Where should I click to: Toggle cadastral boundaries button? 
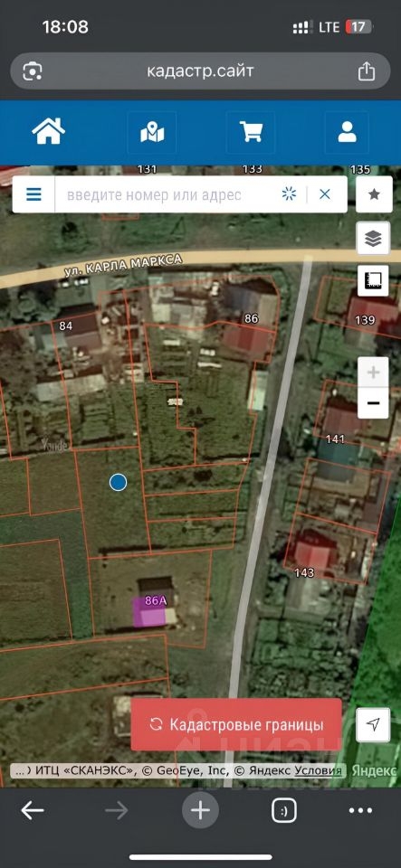236,724
